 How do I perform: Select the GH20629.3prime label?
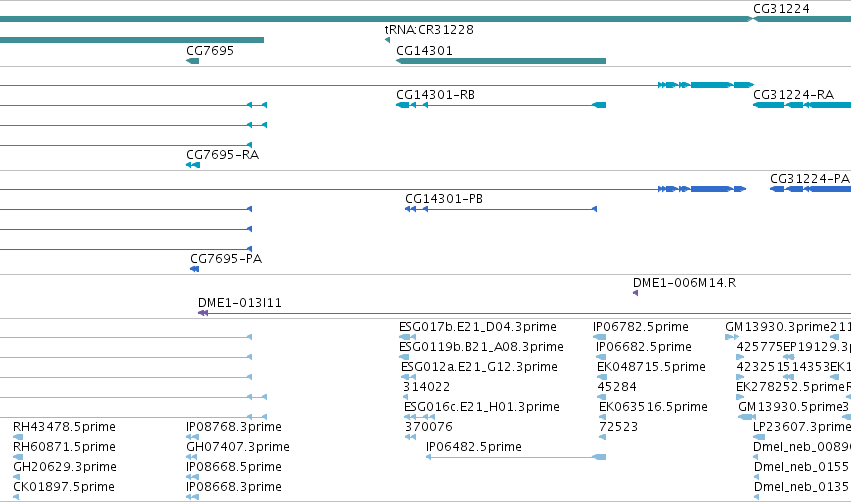pos(65,467)
